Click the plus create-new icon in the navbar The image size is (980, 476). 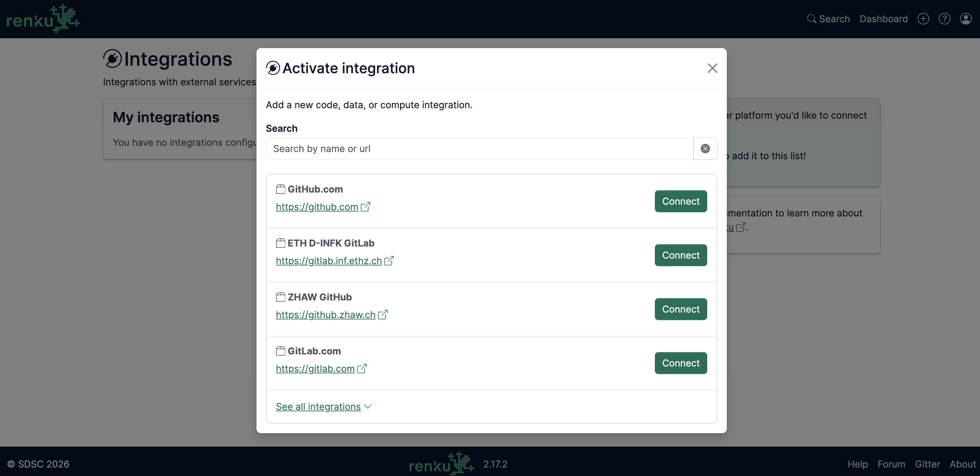[923, 19]
